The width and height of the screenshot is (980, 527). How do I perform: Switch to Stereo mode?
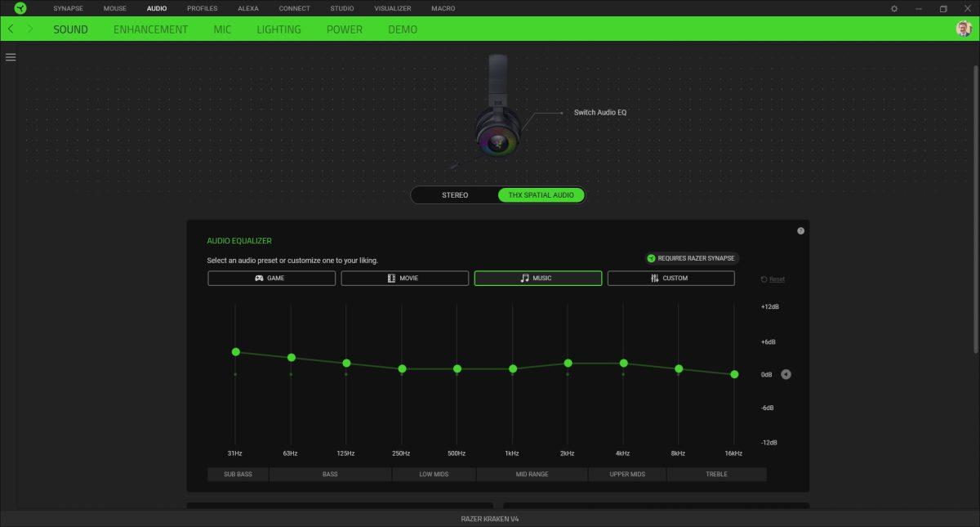point(455,195)
